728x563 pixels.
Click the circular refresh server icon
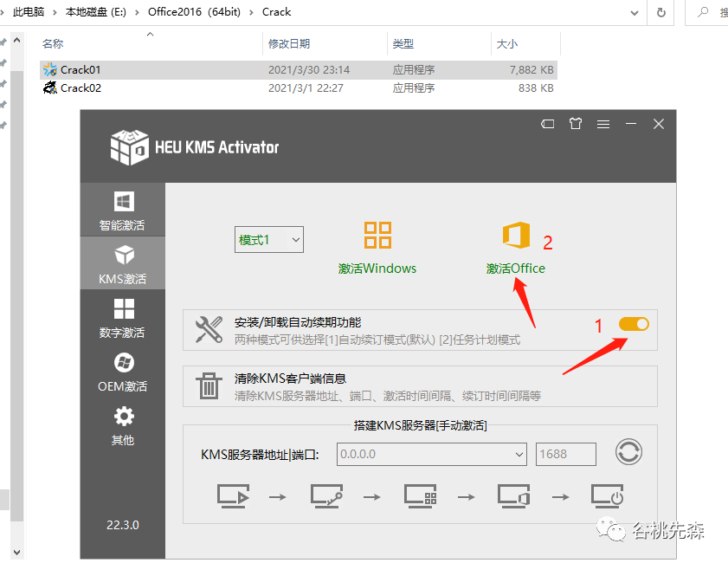pyautogui.click(x=628, y=452)
